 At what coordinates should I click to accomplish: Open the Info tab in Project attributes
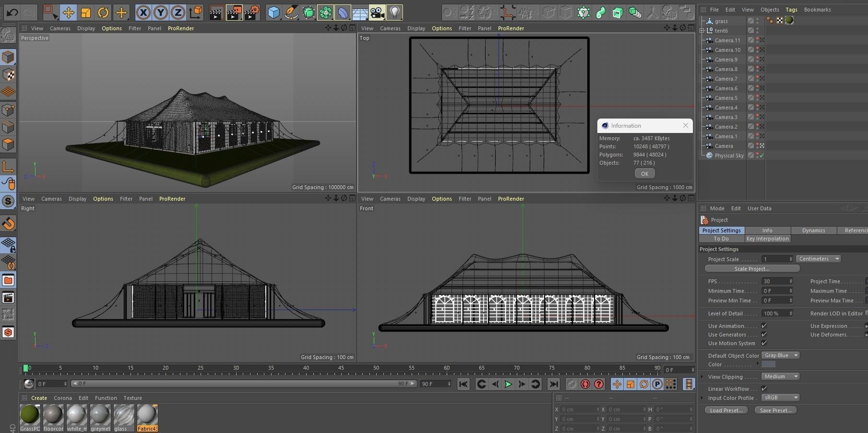tap(767, 230)
